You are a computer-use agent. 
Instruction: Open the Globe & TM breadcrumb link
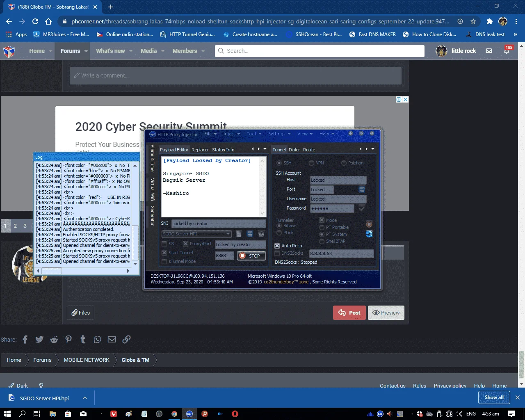(135, 360)
